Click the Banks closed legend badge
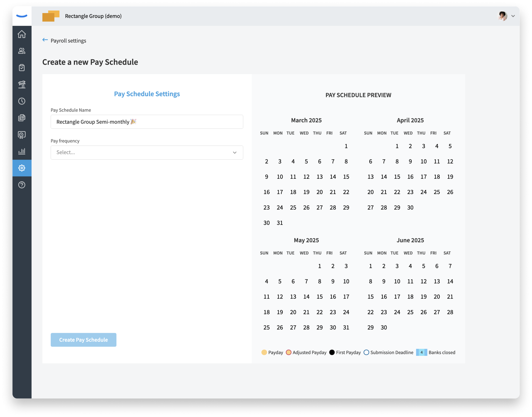 click(422, 352)
